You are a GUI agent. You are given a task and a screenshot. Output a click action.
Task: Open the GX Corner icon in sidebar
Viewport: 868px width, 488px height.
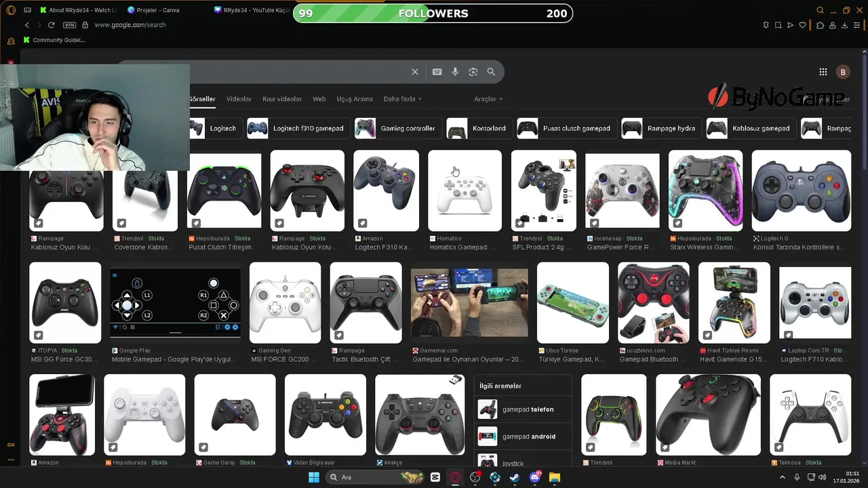click(11, 445)
